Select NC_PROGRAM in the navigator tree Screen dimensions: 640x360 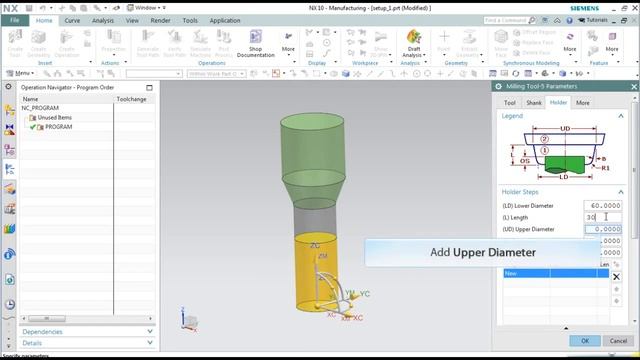click(x=40, y=108)
